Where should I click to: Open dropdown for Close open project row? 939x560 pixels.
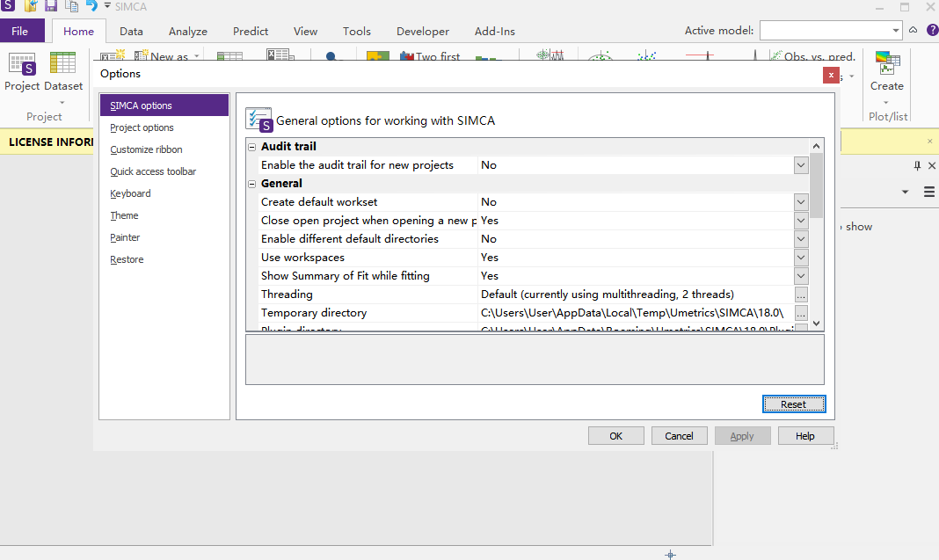tap(801, 221)
